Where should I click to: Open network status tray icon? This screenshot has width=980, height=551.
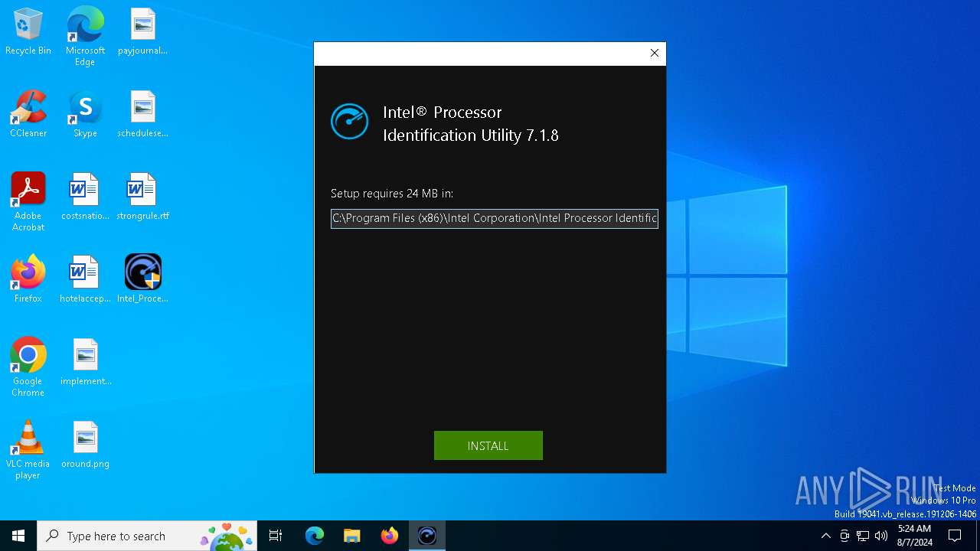coord(863,536)
